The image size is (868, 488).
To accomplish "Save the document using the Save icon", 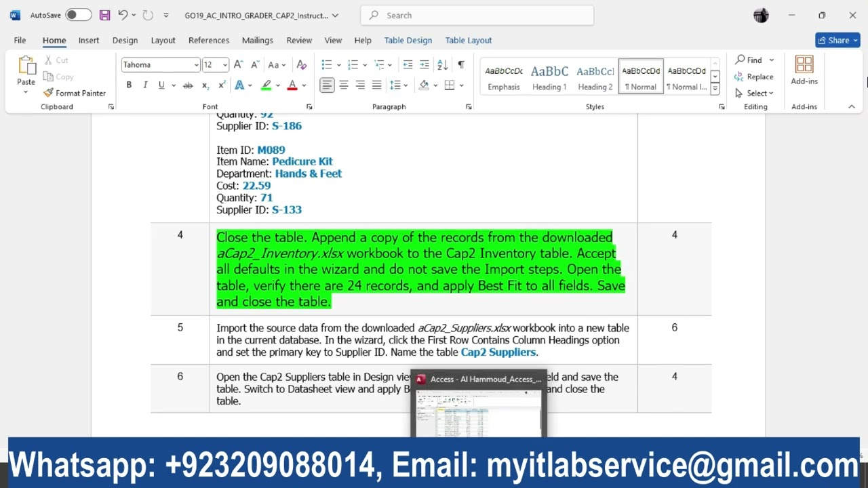I will click(104, 15).
